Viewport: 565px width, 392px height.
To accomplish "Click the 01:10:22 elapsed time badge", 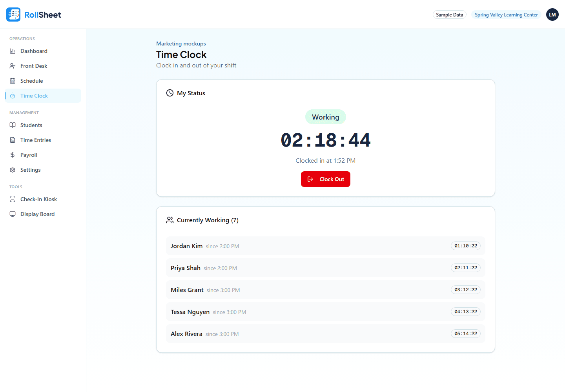I will 466,246.
